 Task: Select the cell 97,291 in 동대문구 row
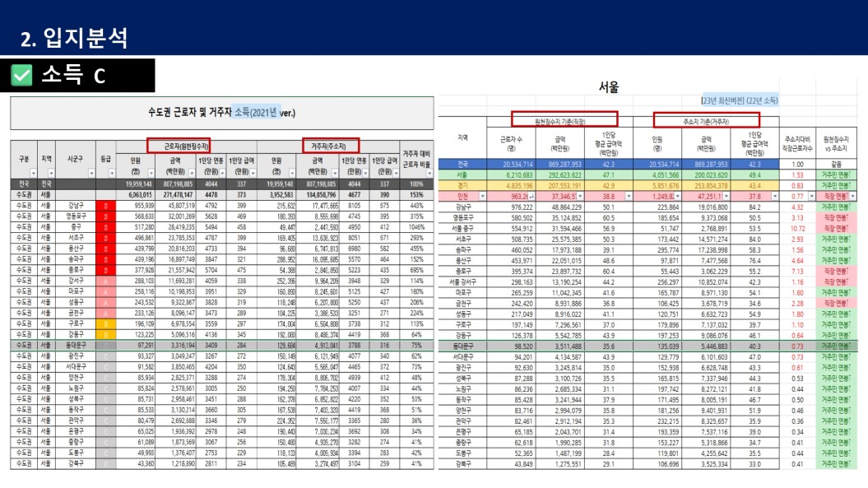click(136, 345)
